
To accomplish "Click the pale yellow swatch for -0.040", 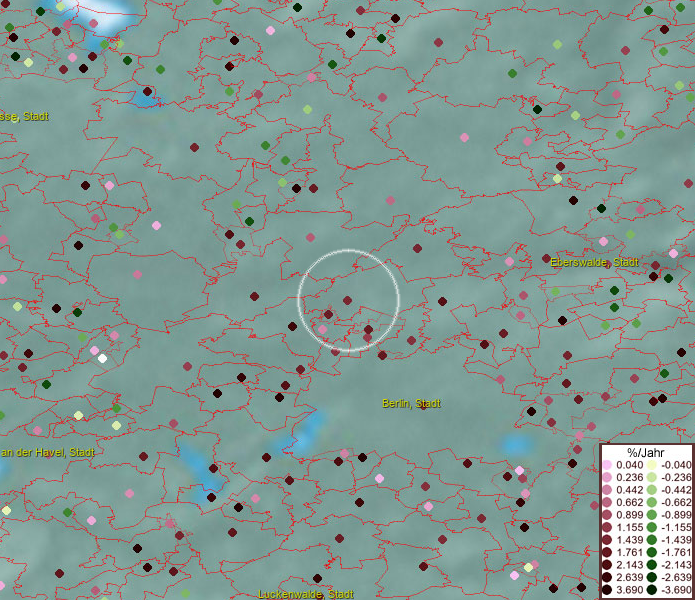I will click(x=652, y=465).
